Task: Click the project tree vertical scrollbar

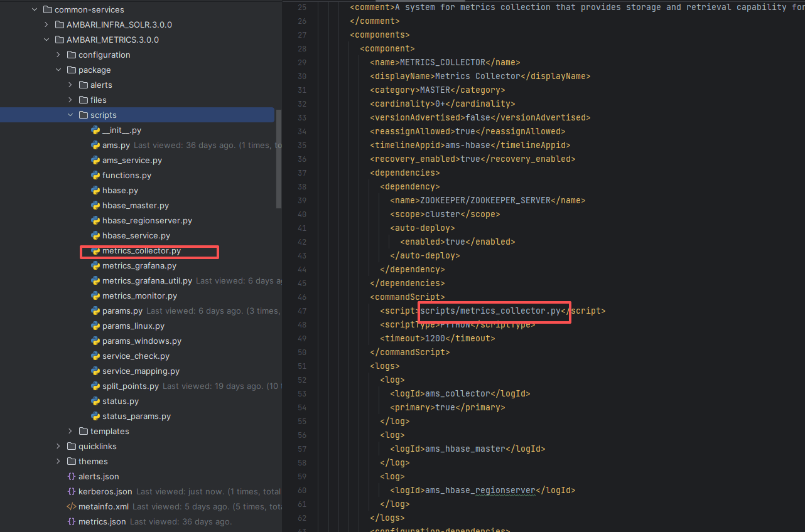Action: (279, 159)
